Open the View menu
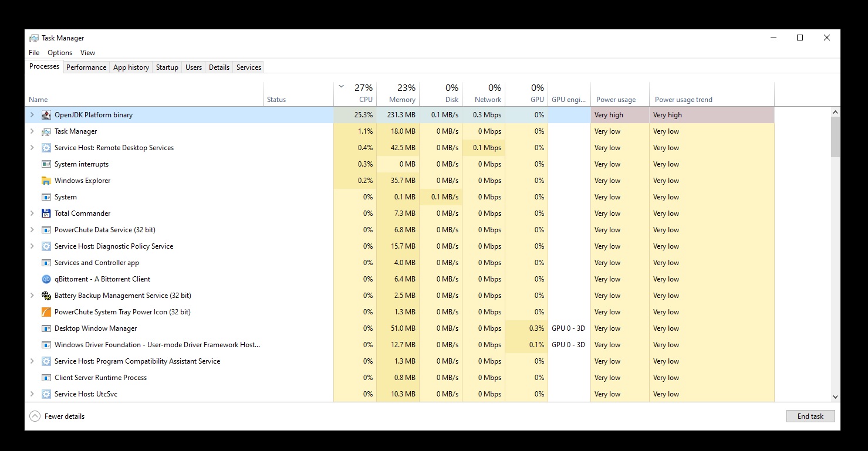 click(87, 53)
